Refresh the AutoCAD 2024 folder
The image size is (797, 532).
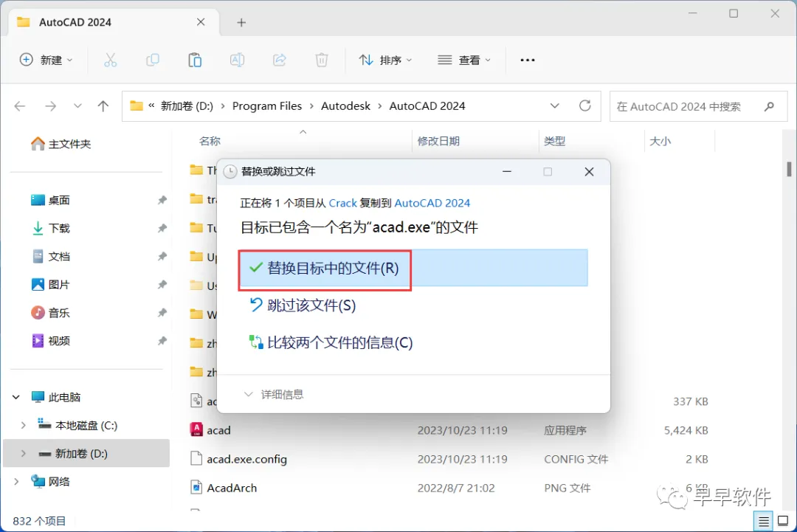(585, 106)
